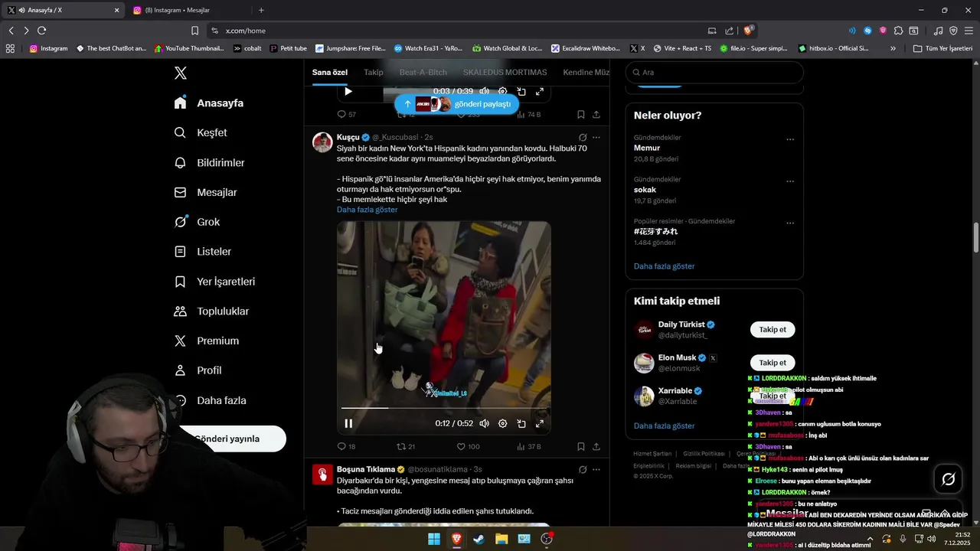Follow Daily Türkist with Takip et
Image resolution: width=980 pixels, height=551 pixels.
tap(773, 330)
